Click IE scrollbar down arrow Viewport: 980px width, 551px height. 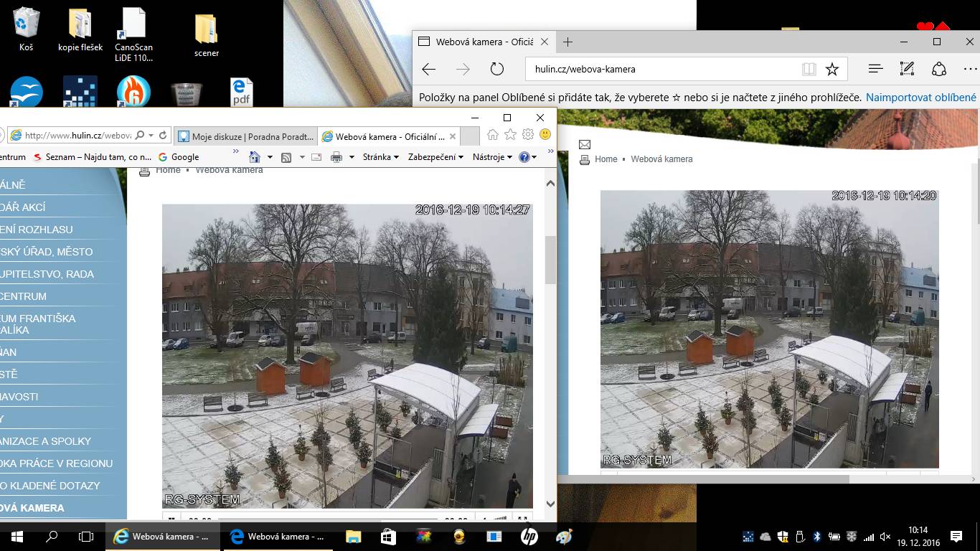point(550,504)
